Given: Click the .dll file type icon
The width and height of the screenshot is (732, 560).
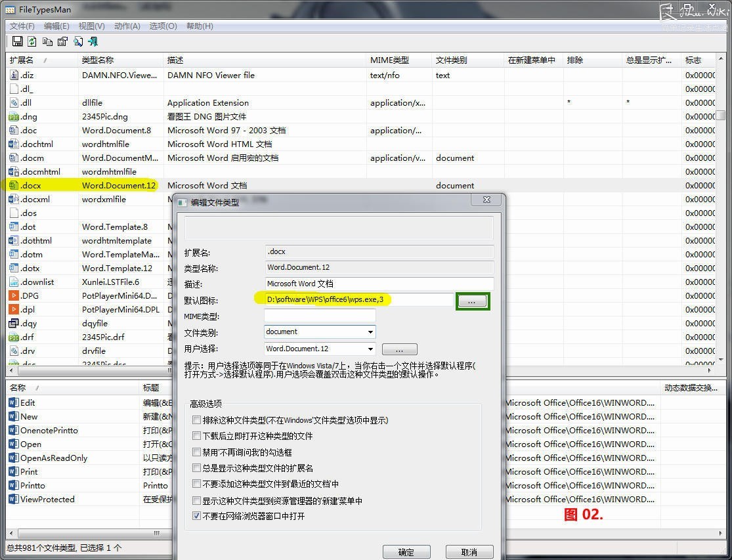Looking at the screenshot, I should (14, 102).
